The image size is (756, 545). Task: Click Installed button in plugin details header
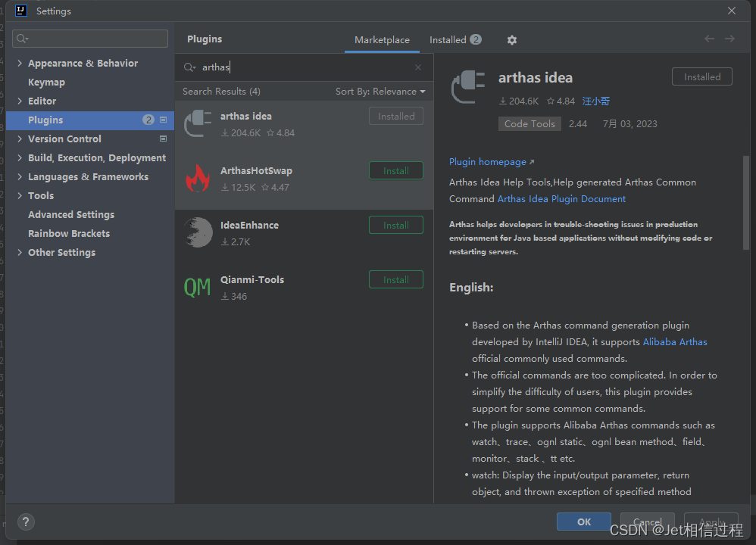click(x=702, y=76)
